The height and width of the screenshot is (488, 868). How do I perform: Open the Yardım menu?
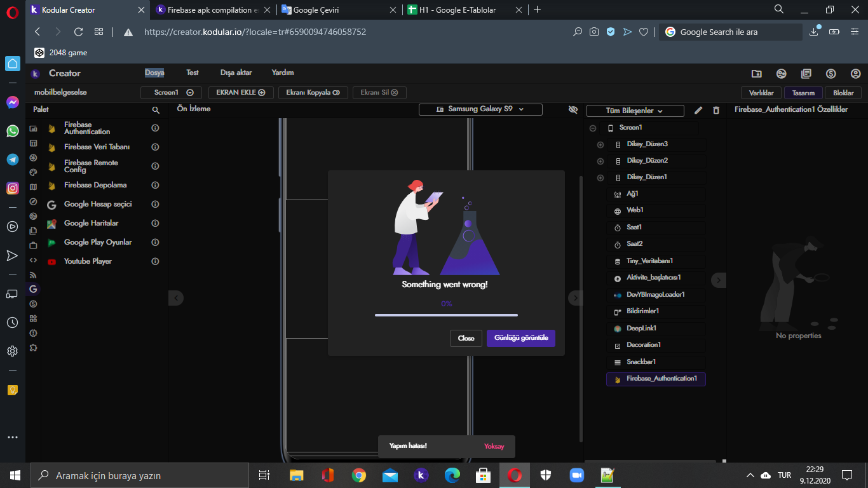pyautogui.click(x=283, y=73)
